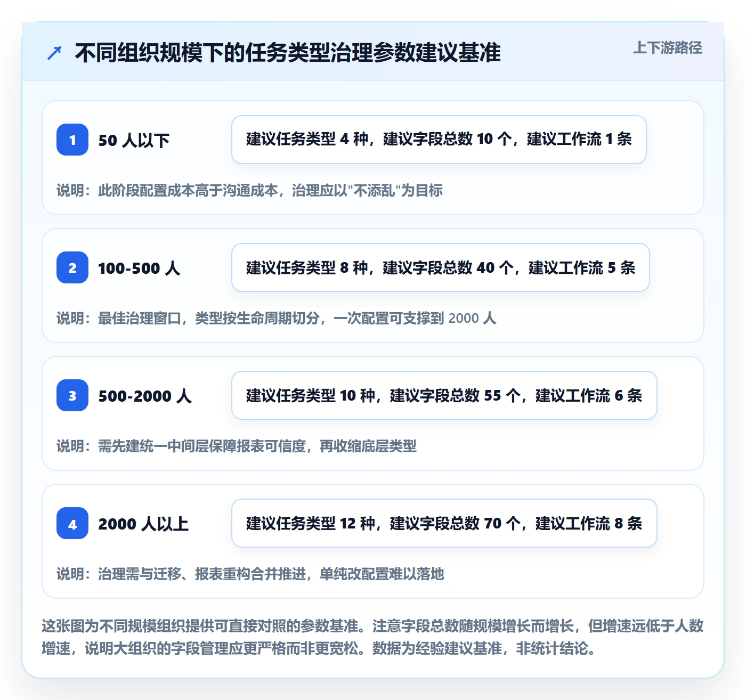
Task: Click the note about 最佳治理窗口
Action: point(277,318)
